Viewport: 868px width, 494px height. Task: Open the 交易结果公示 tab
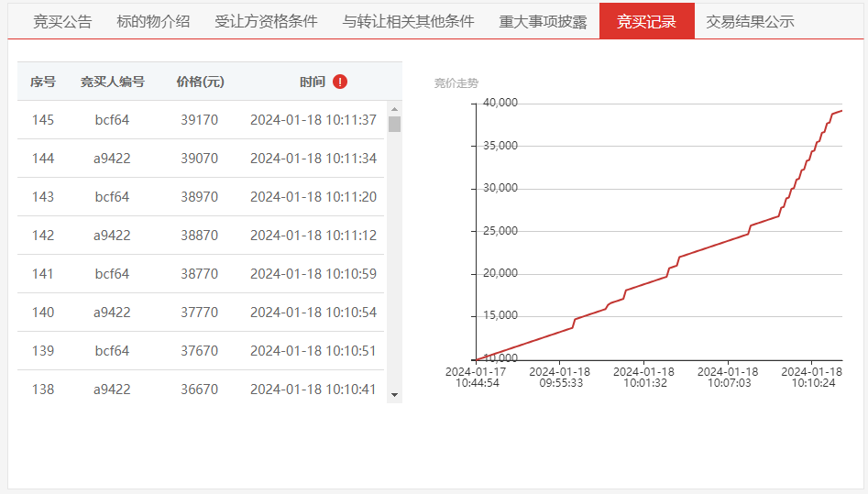coord(750,22)
